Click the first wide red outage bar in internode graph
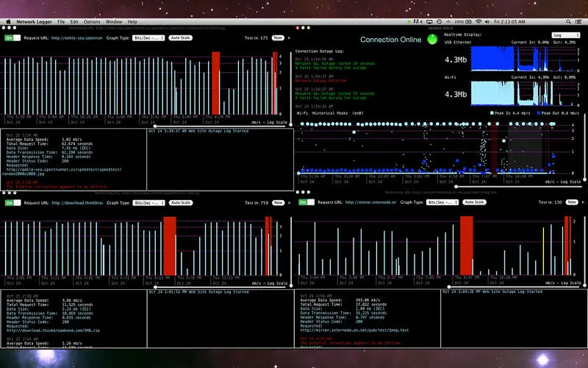588x368 pixels. click(467, 246)
